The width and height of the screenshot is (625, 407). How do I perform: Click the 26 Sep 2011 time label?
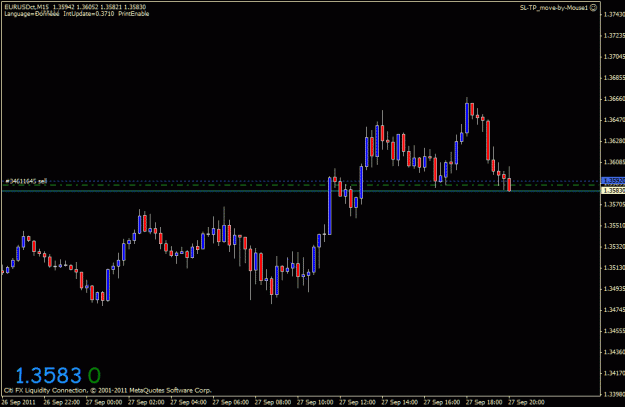(x=19, y=402)
